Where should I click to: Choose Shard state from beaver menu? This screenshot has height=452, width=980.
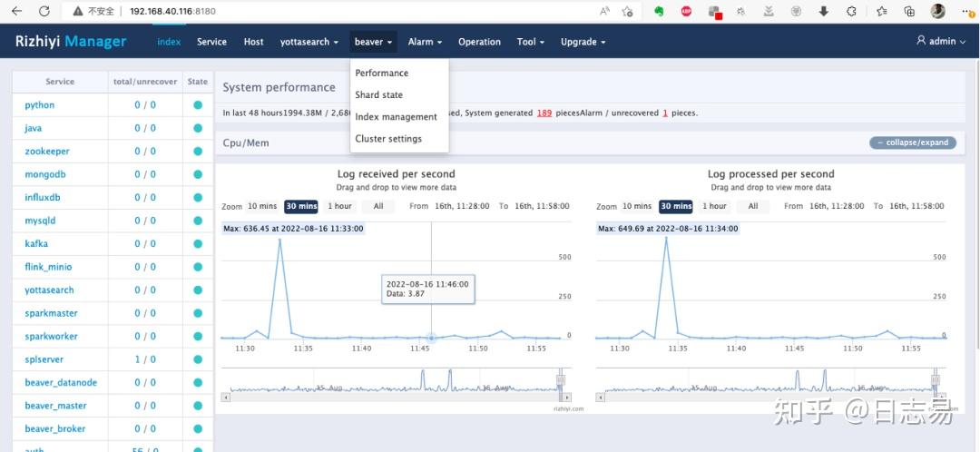click(378, 95)
